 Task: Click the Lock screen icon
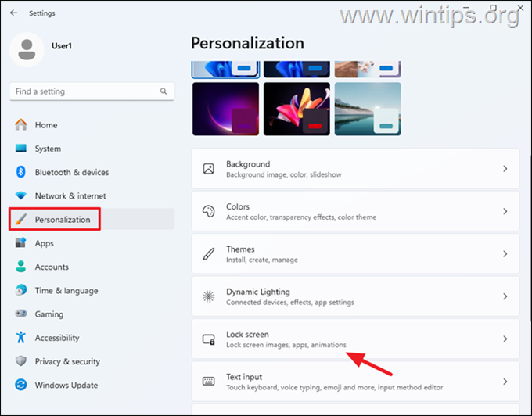click(208, 339)
